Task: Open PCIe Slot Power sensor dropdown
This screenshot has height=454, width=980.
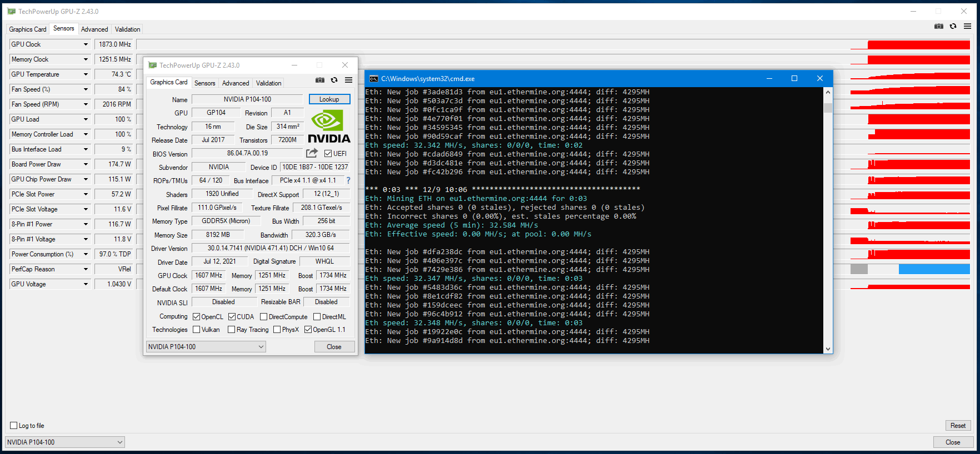Action: click(x=86, y=194)
